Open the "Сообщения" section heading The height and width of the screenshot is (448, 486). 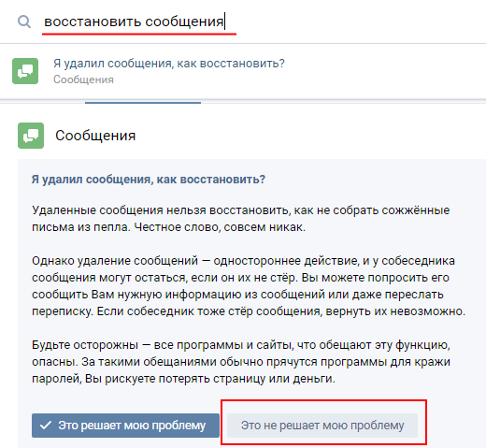click(x=95, y=136)
